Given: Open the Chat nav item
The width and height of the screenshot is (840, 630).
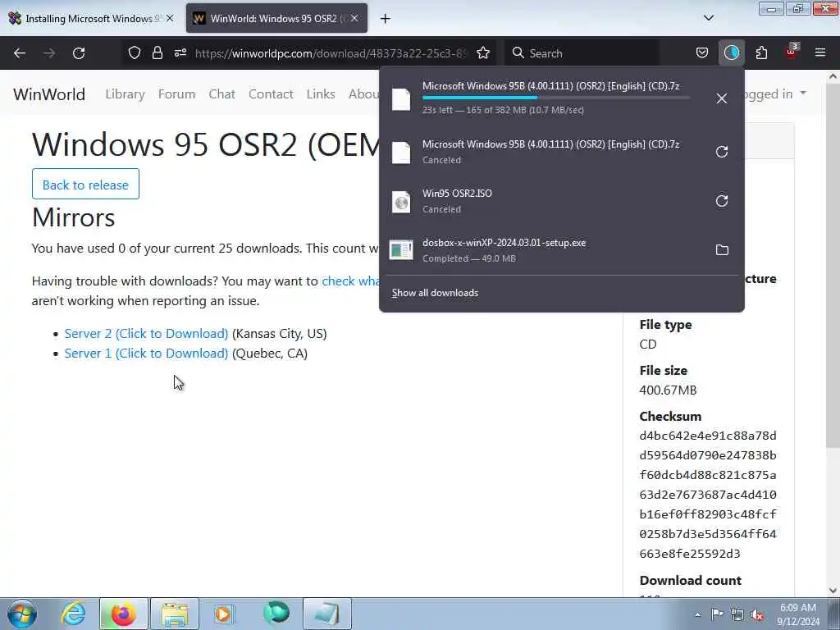Looking at the screenshot, I should (x=221, y=94).
